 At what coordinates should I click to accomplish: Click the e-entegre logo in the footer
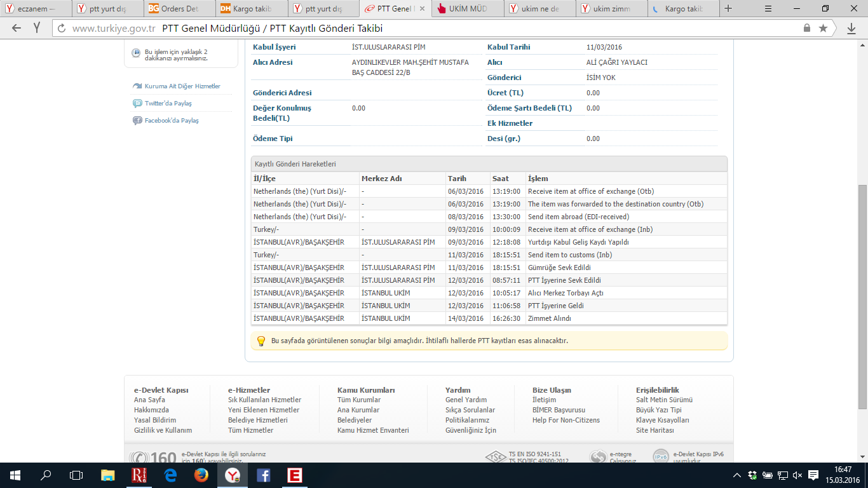[598, 457]
